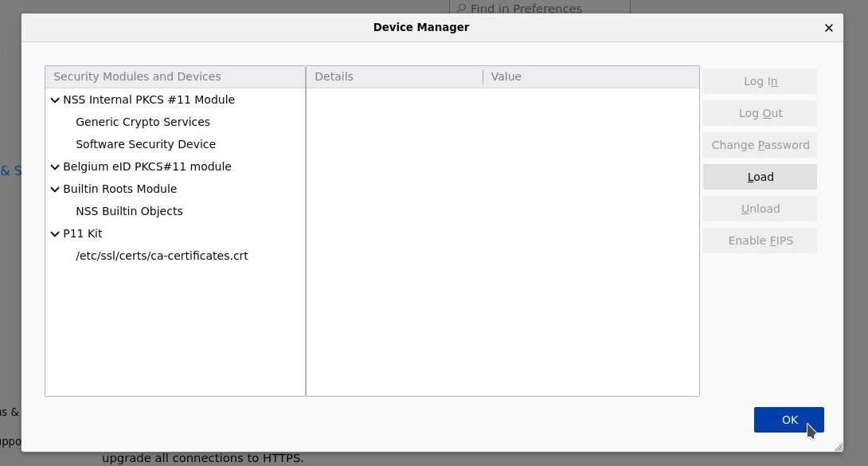Click the Log Out button
Viewport: 868px width, 466px height.
tap(760, 113)
